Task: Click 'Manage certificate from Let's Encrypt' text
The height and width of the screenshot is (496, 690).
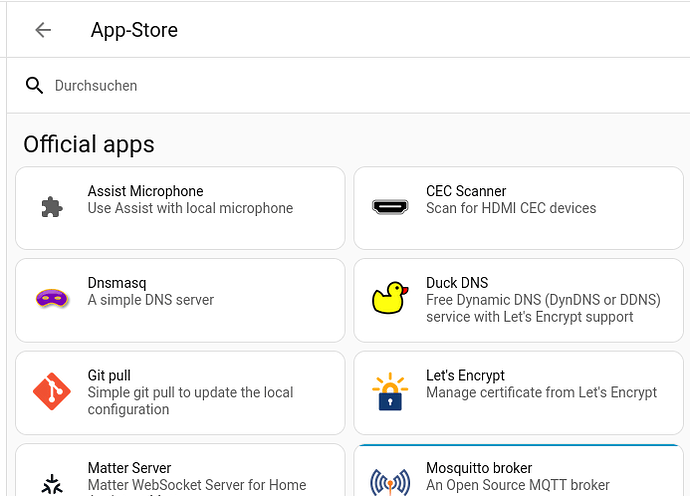Action: 542,392
